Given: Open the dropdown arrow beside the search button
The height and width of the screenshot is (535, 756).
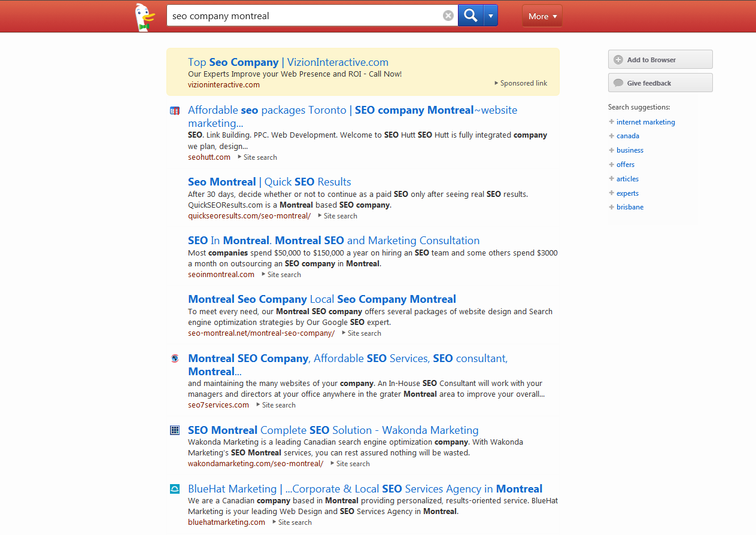Looking at the screenshot, I should coord(490,15).
